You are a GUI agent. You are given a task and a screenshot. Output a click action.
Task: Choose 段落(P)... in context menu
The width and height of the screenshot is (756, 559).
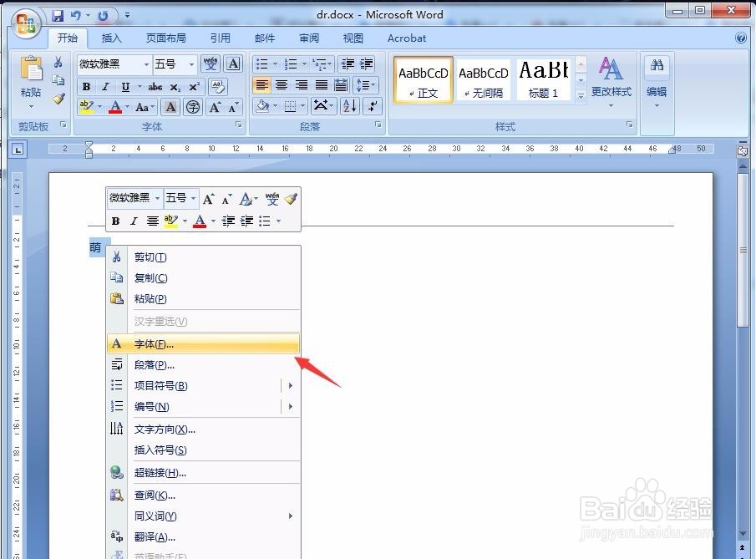pos(203,365)
